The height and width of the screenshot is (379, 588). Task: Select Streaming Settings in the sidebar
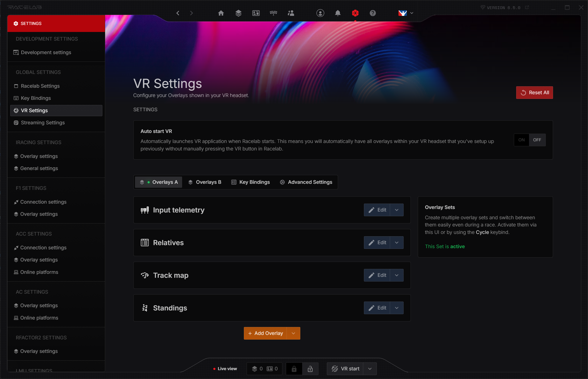tap(42, 122)
